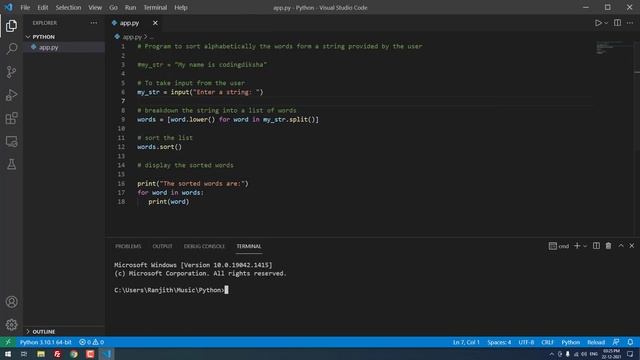640x360 pixels.
Task: Open the File menu
Action: [25, 7]
